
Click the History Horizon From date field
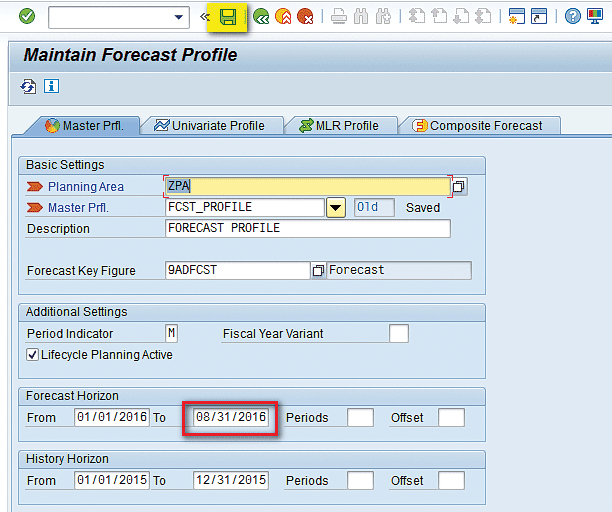pyautogui.click(x=112, y=481)
